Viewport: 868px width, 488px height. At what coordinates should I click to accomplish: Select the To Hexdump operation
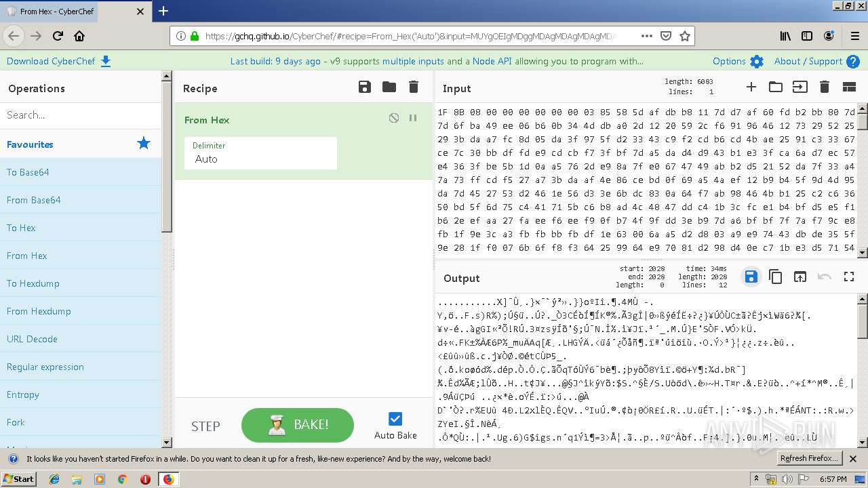[x=81, y=283]
